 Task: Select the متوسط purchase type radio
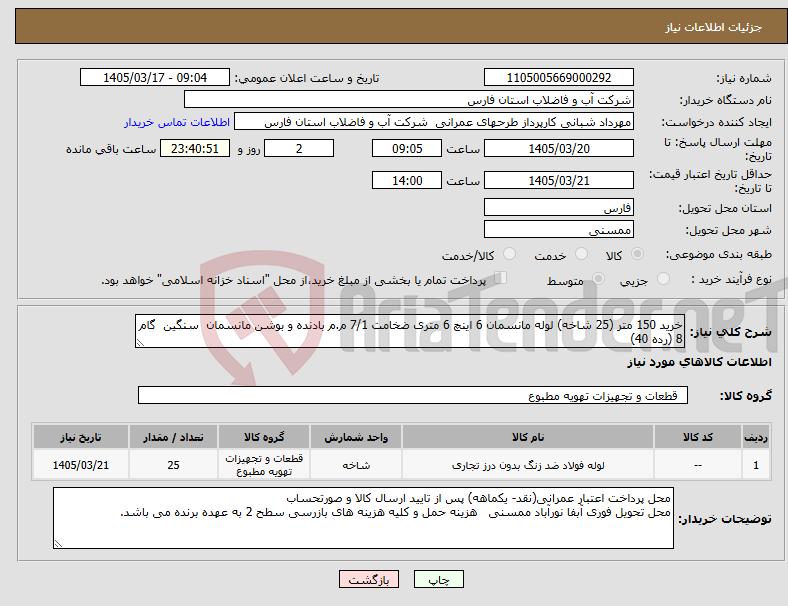pos(598,279)
